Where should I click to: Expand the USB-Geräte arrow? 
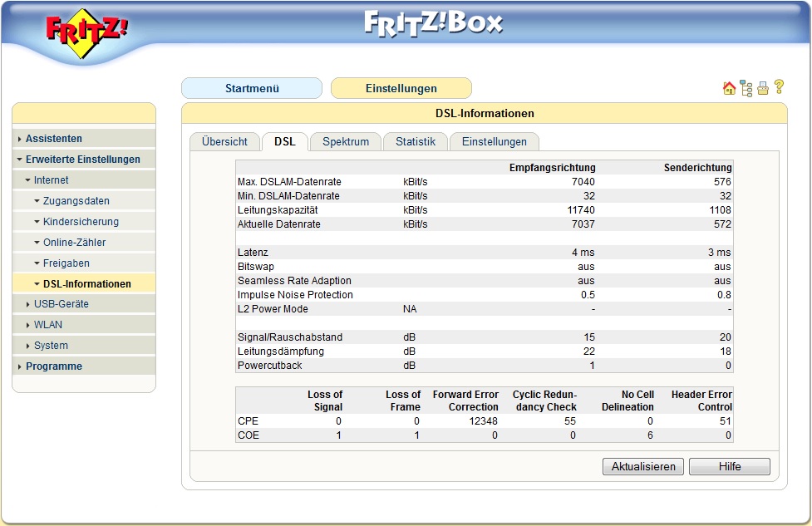[x=28, y=304]
